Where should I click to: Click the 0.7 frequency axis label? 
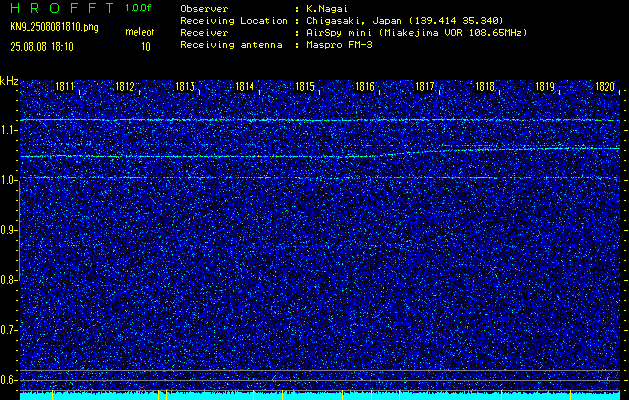pos(8,330)
